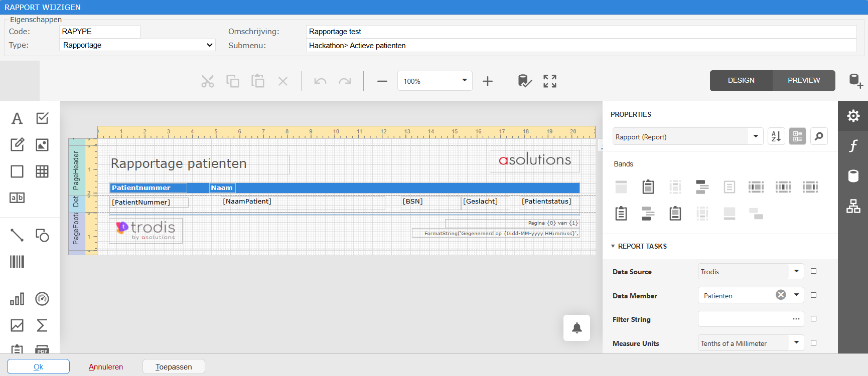The width and height of the screenshot is (868, 376).
Task: Clear the Data Member value
Action: 781,295
